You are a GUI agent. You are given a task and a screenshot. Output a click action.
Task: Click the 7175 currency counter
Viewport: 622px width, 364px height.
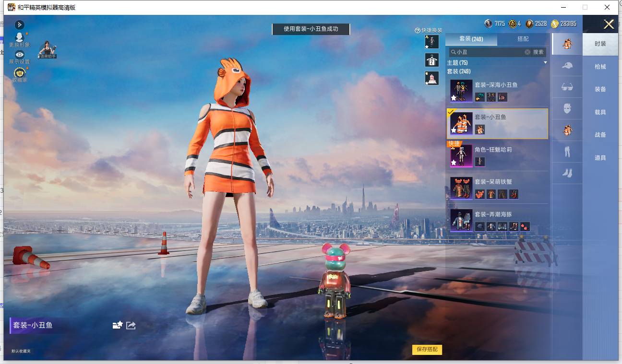pos(495,23)
